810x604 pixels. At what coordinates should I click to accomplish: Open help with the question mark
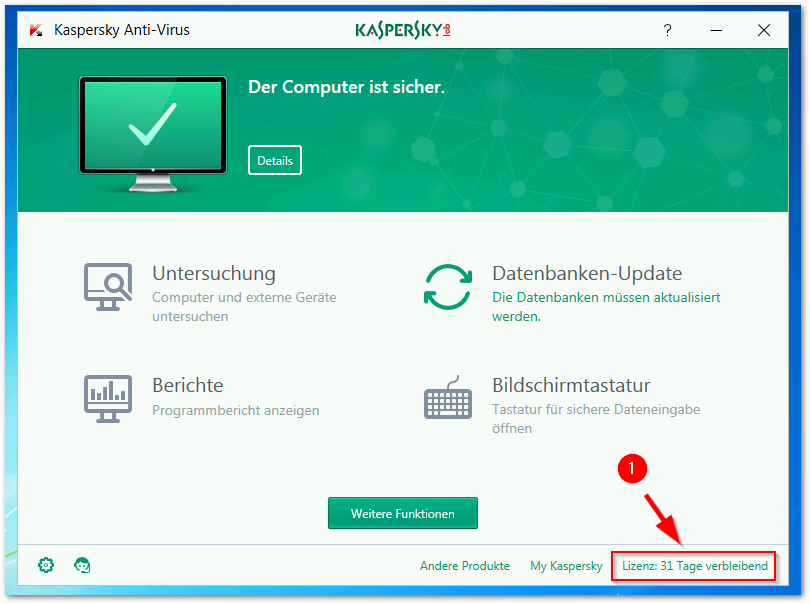point(667,30)
